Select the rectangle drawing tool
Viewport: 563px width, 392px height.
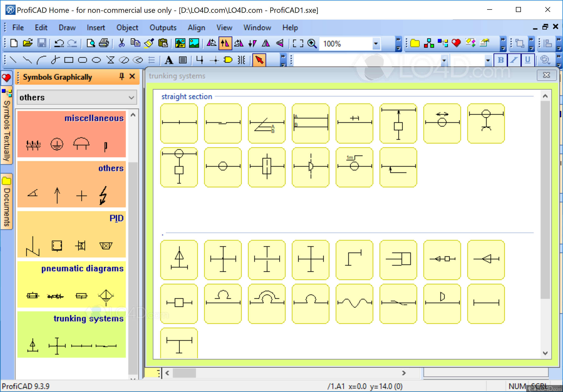(x=68, y=60)
